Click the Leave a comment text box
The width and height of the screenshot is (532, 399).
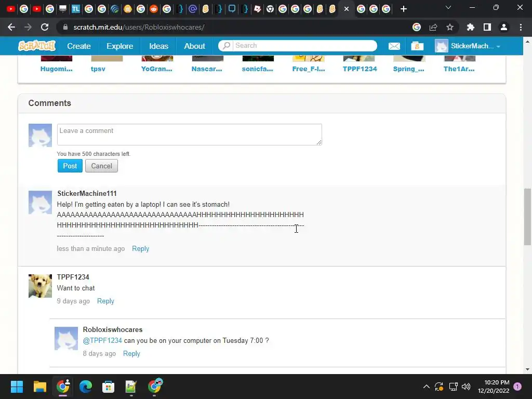pos(189,135)
